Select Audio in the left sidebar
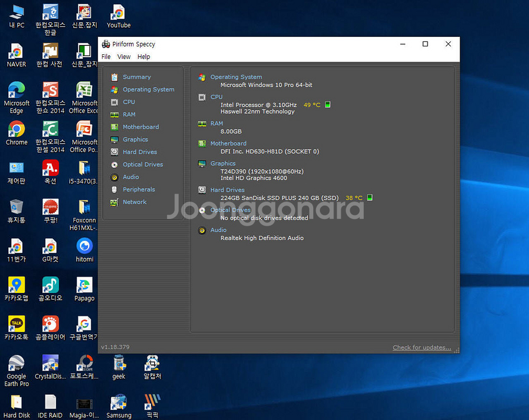The image size is (529, 420). click(131, 176)
